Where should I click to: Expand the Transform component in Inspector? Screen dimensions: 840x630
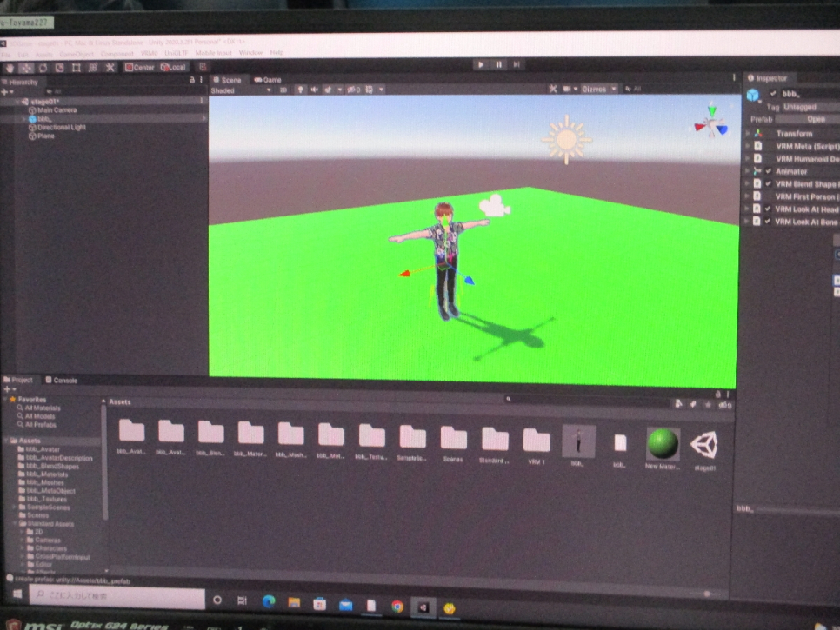coord(747,134)
